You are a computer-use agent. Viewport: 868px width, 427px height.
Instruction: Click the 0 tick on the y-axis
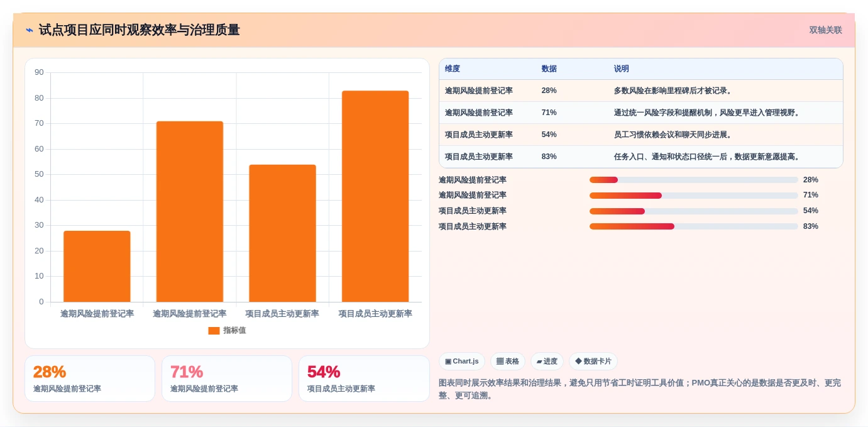[x=41, y=302]
